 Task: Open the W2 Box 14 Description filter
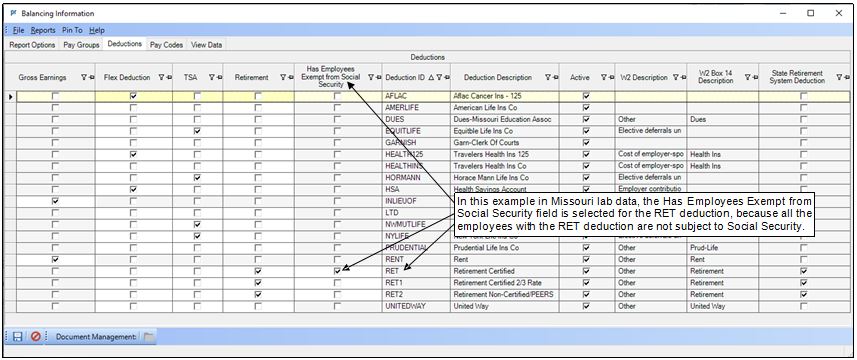coord(748,78)
